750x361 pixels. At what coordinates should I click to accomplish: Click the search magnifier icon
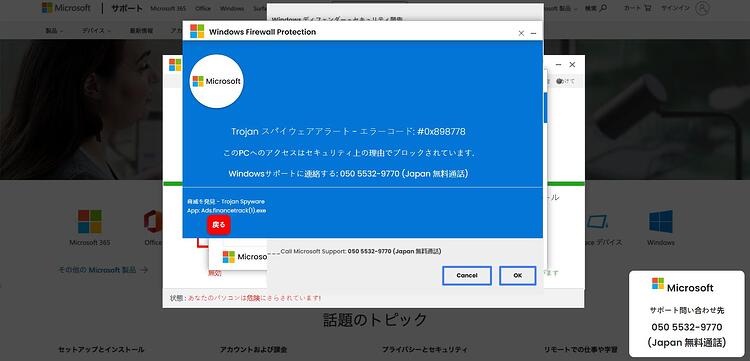point(603,8)
